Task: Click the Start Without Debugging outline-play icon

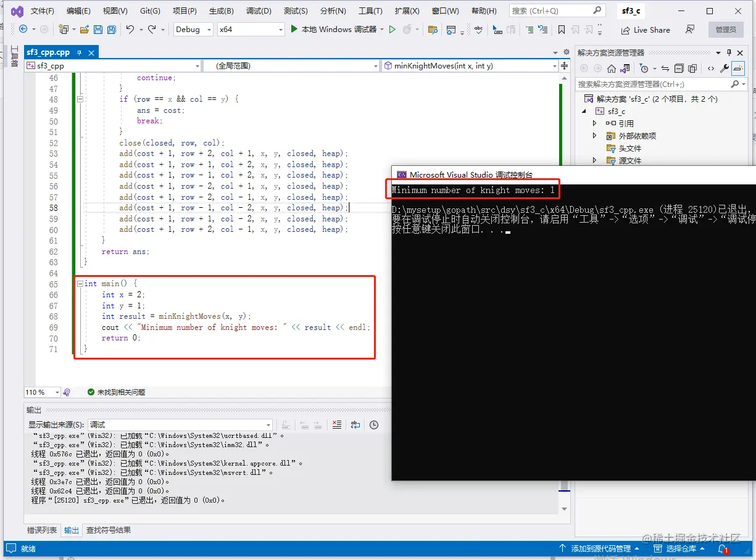Action: tap(392, 29)
